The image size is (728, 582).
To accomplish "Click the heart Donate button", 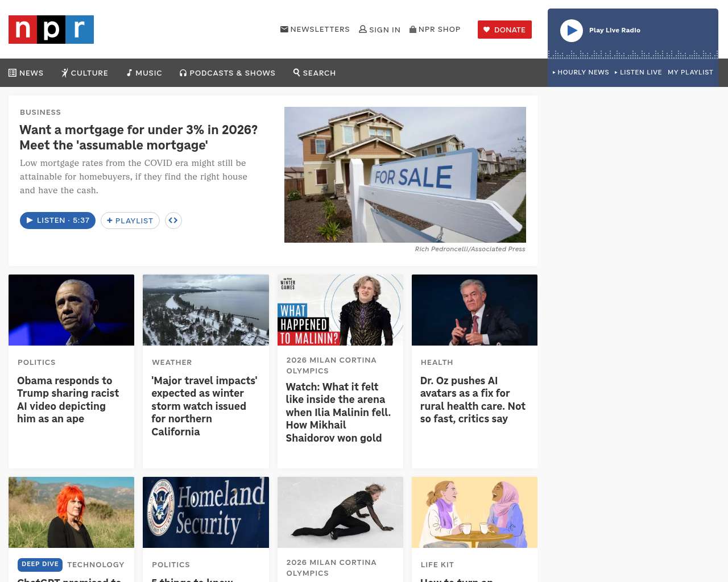I will tap(504, 30).
